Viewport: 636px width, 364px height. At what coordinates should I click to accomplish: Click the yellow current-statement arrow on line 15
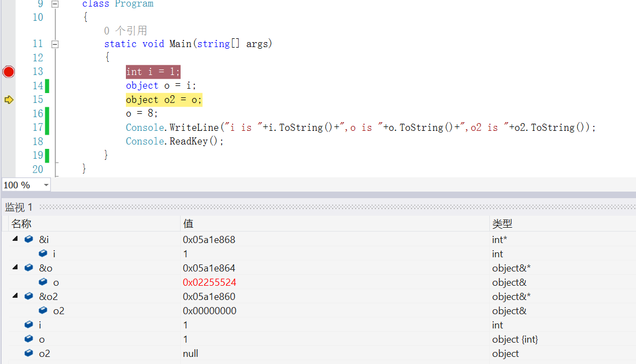[9, 100]
